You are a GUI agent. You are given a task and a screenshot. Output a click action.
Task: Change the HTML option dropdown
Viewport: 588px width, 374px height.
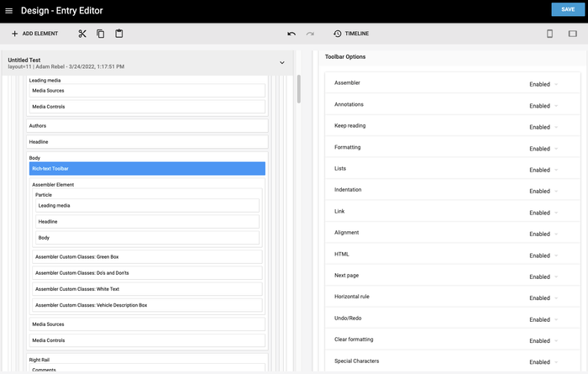tap(543, 255)
